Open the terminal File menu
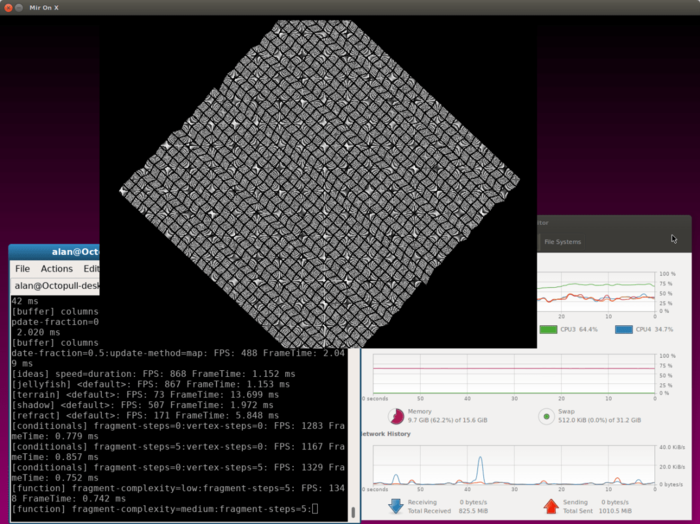 (22, 269)
